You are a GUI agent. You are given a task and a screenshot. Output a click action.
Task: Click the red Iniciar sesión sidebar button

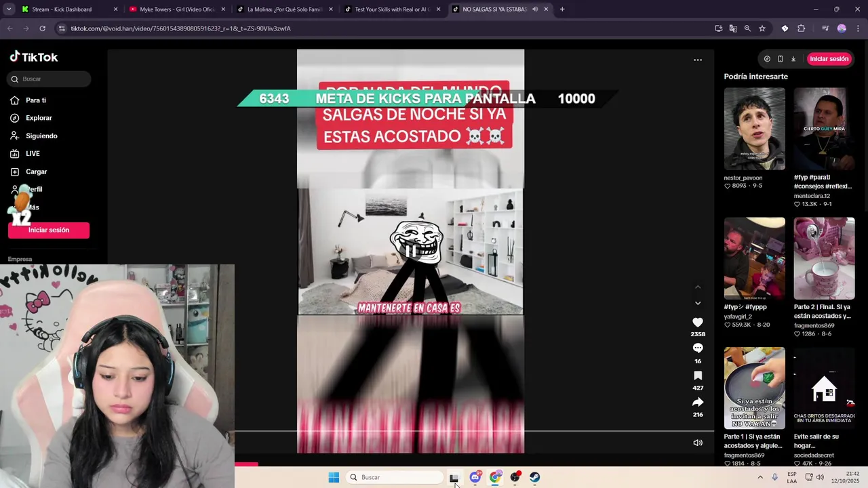[49, 230]
